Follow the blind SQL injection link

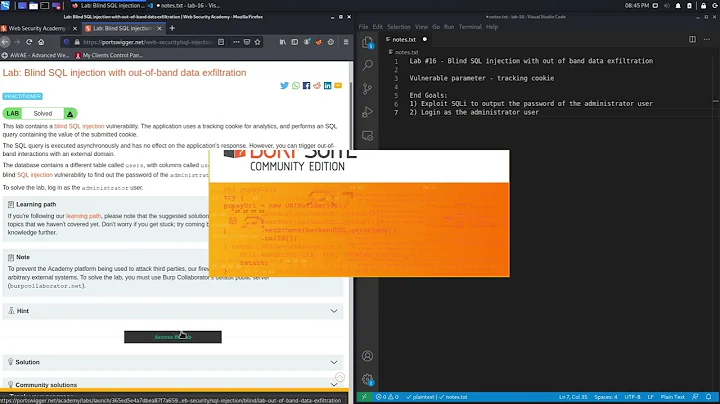79,126
